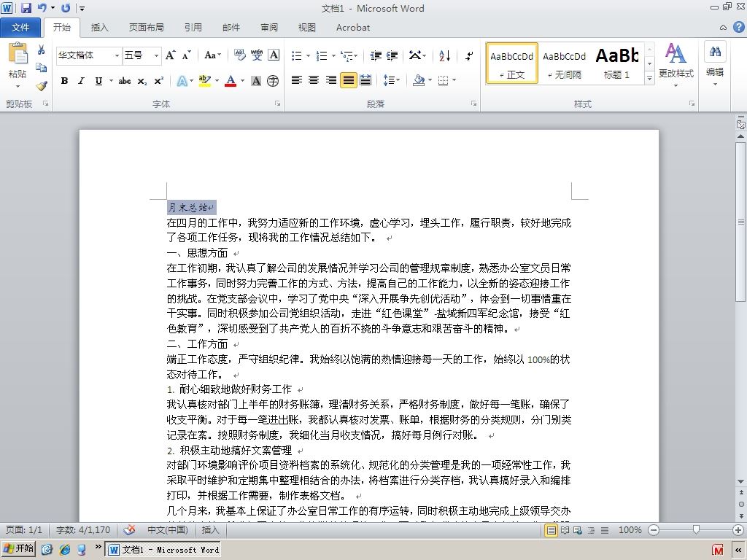Toggle justified alignment in the paragraph group
Screen dimensions: 747x560
coord(348,80)
